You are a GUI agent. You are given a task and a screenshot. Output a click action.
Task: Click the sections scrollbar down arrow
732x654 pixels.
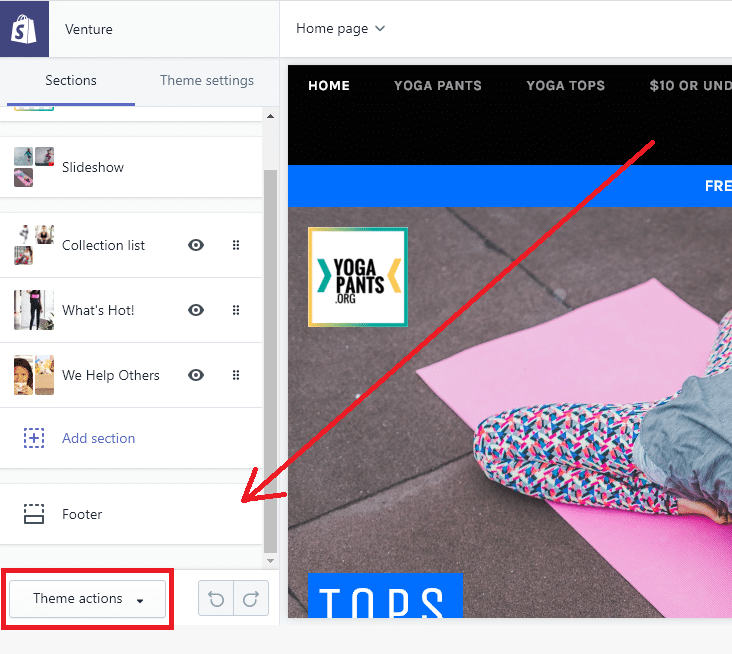[x=270, y=561]
